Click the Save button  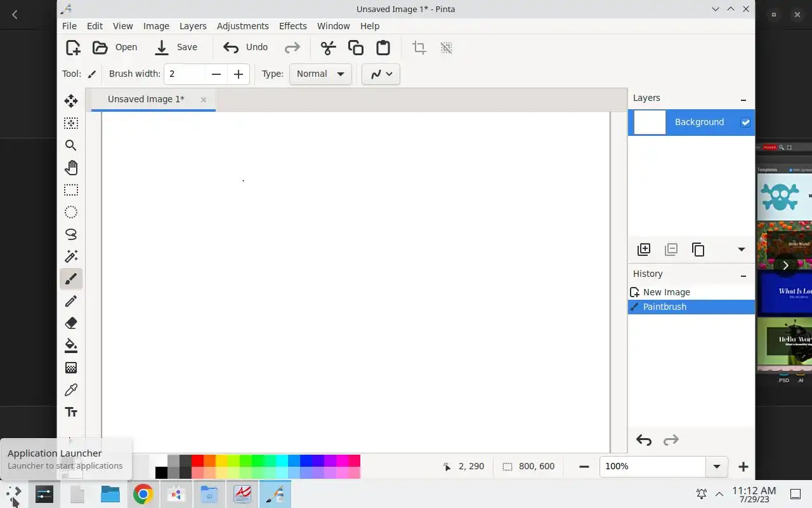[177, 48]
